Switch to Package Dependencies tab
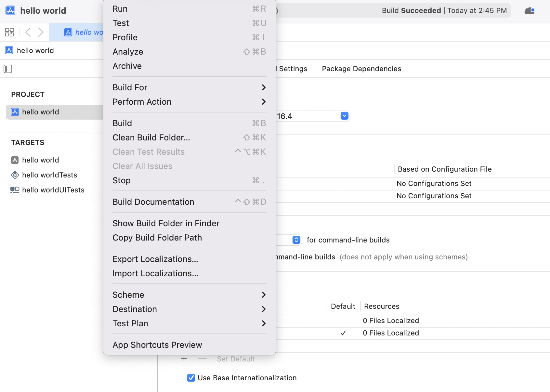 click(x=361, y=69)
